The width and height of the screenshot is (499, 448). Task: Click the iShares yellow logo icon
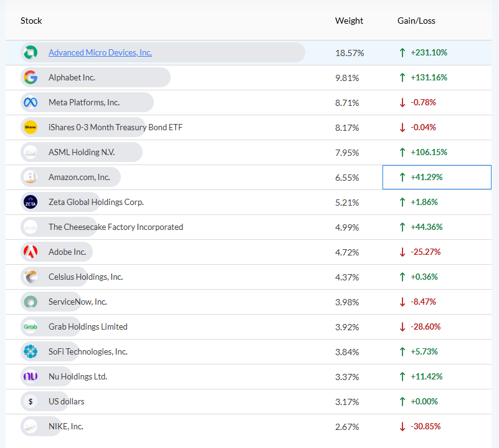tap(31, 127)
